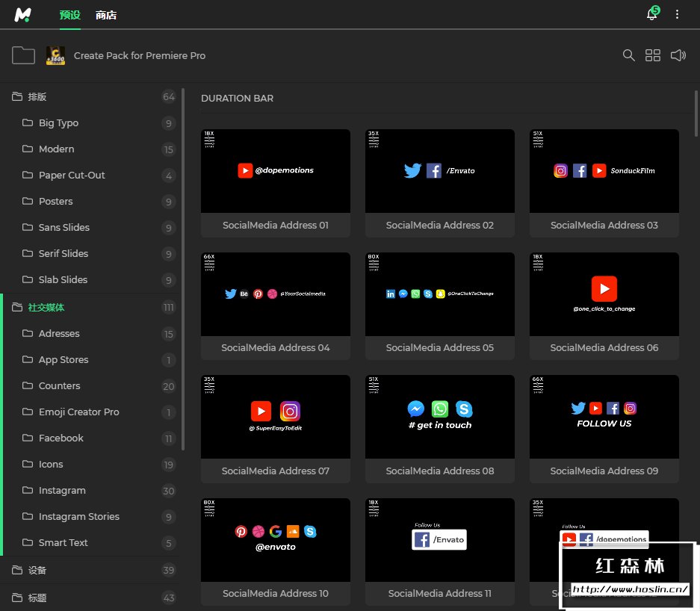This screenshot has width=700, height=611.
Task: Collapse the 排版 folder category
Action: point(37,96)
